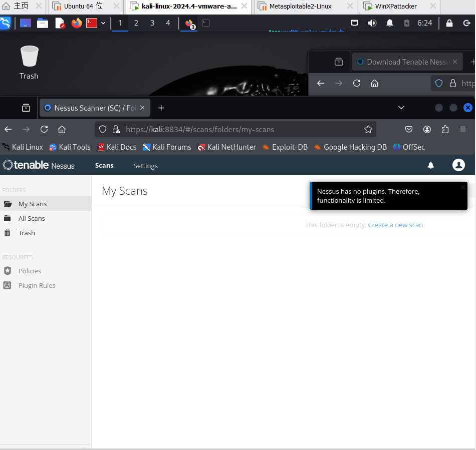Open Firefox View in Nessus window
Image resolution: width=476 pixels, height=450 pixels.
click(26, 108)
